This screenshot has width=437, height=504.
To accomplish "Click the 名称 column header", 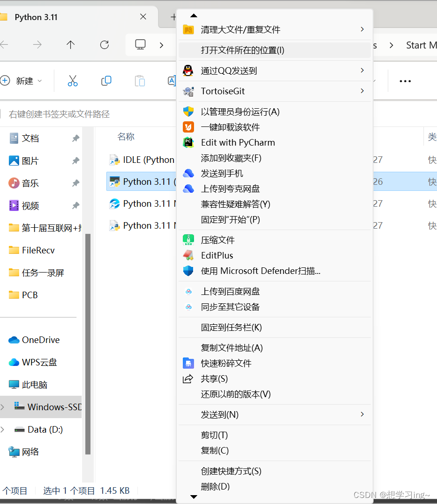I will click(x=125, y=137).
